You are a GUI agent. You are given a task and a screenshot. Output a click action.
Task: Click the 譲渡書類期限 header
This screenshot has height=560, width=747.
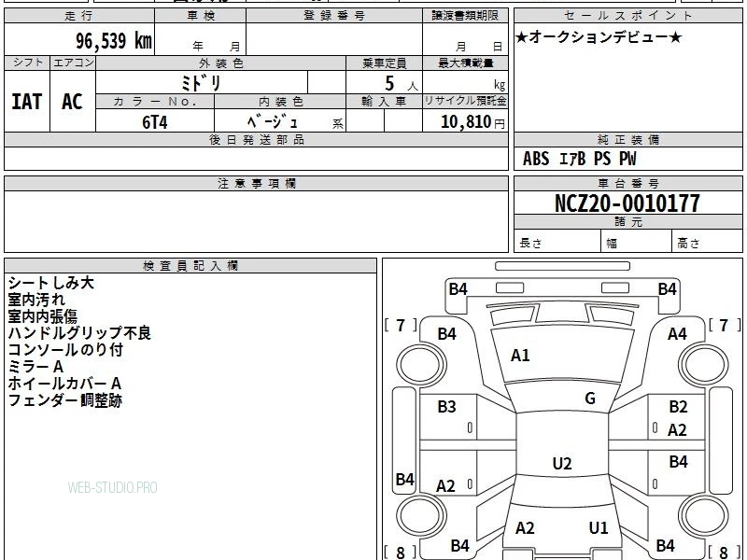point(465,16)
